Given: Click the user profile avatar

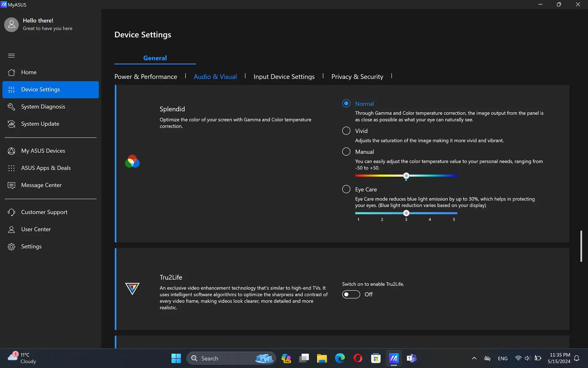Looking at the screenshot, I should 11,25.
